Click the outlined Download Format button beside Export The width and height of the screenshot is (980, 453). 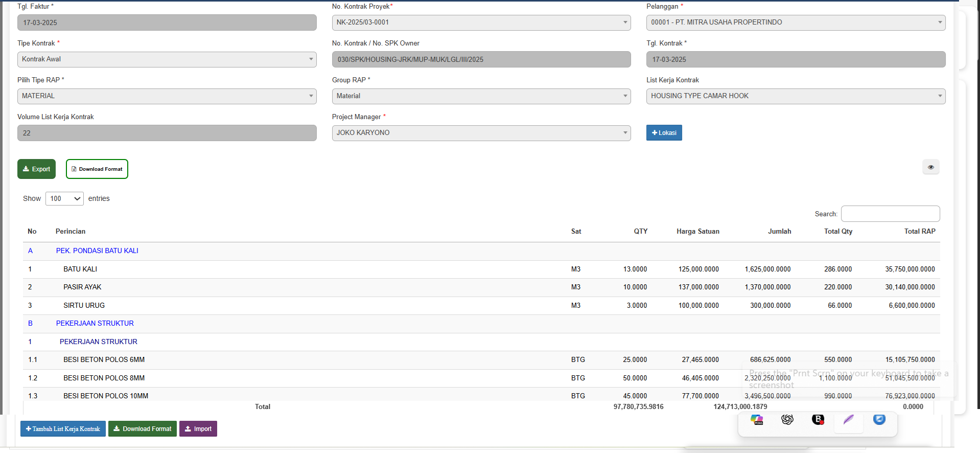(97, 169)
